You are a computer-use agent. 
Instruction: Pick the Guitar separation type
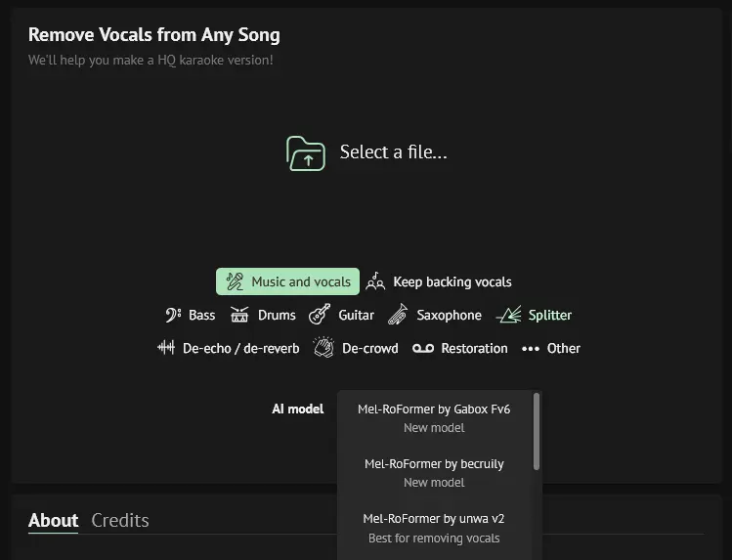click(341, 315)
